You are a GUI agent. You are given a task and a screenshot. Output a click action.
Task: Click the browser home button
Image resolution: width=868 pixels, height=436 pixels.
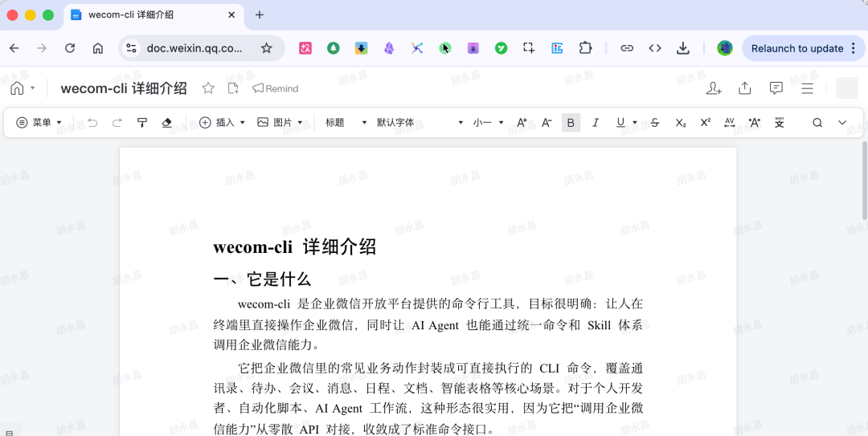(x=98, y=48)
